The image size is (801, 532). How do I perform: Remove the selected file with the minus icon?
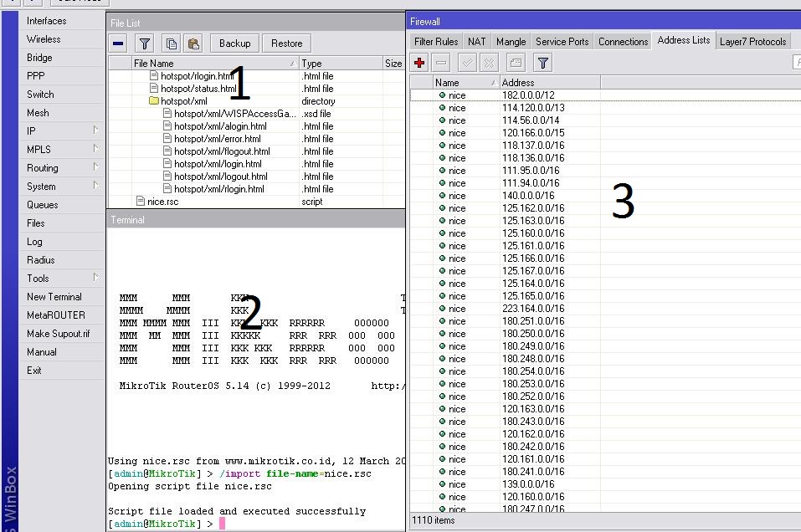point(118,43)
